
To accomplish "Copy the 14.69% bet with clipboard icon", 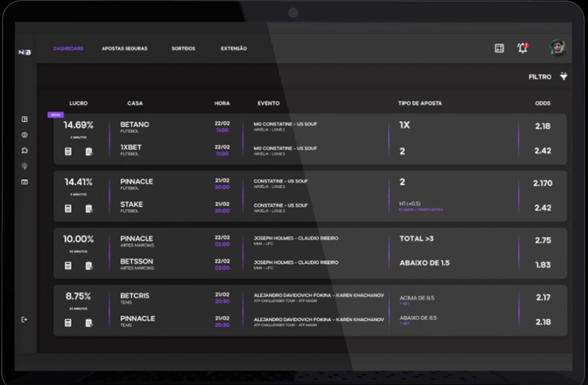I will tap(89, 151).
